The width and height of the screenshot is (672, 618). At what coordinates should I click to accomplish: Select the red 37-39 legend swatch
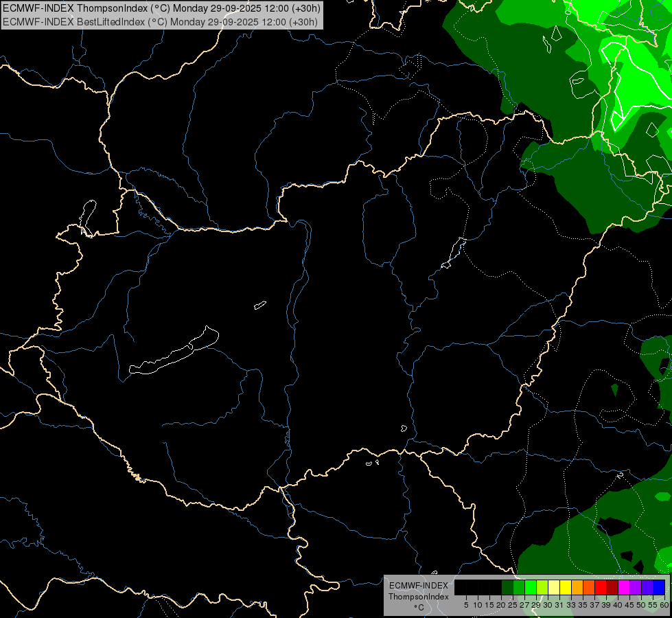pyautogui.click(x=601, y=587)
